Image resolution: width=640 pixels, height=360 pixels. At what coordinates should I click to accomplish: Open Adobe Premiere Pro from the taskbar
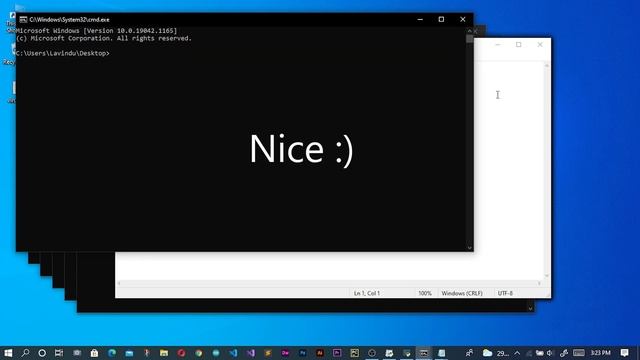337,353
